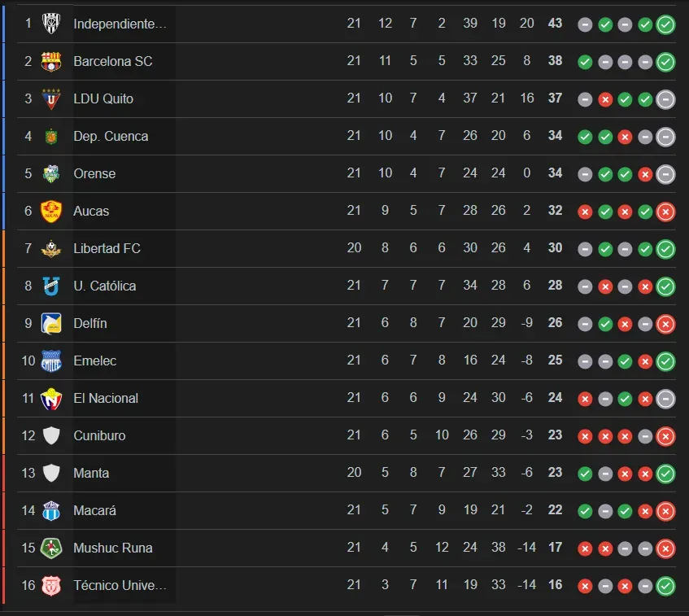Open the Orense team page link
The image size is (689, 616).
point(94,173)
